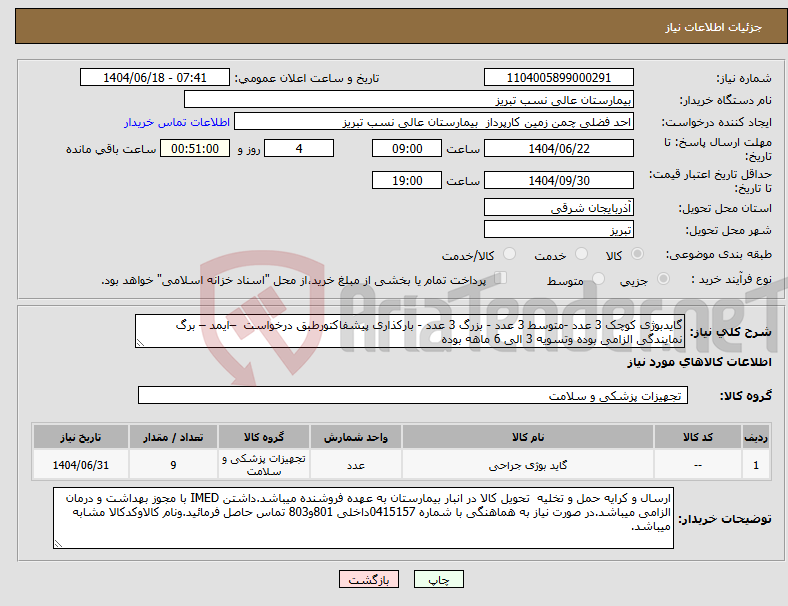Click the remaining days field showing 4
This screenshot has width=788, height=606.
coord(299,148)
